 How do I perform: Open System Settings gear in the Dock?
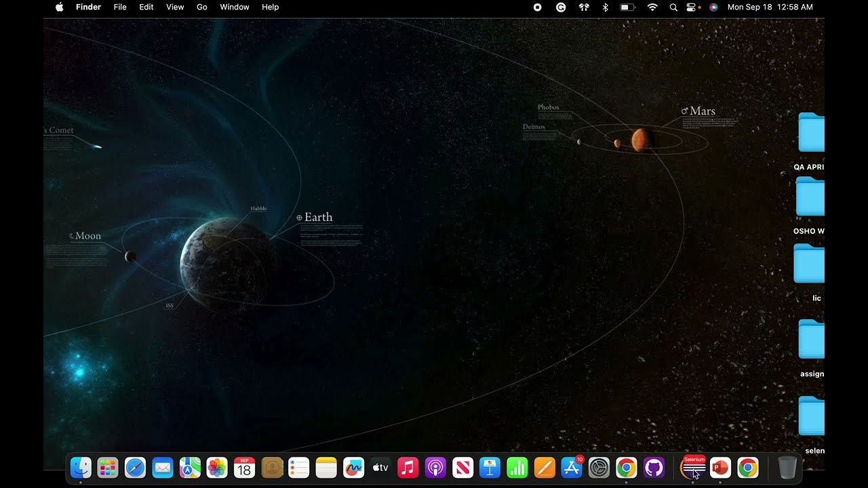[599, 468]
